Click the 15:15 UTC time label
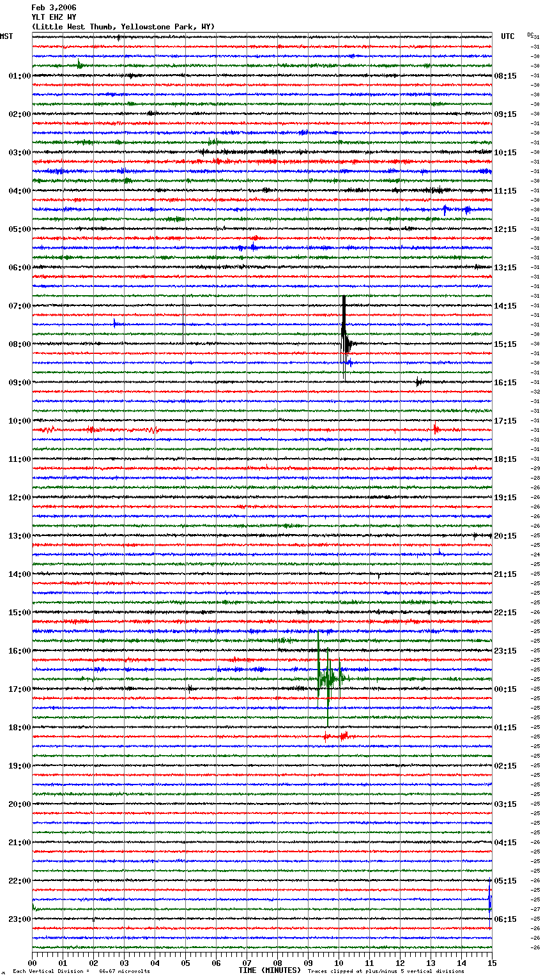The height and width of the screenshot is (980, 543). [x=505, y=344]
